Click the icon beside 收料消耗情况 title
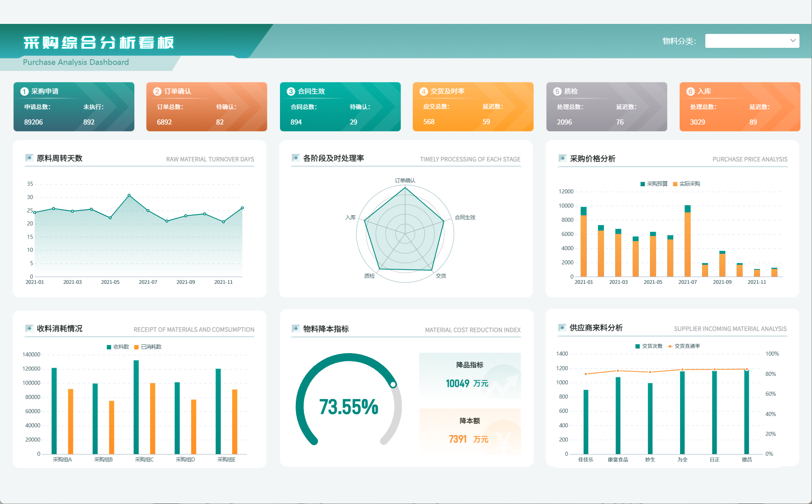 (x=29, y=328)
